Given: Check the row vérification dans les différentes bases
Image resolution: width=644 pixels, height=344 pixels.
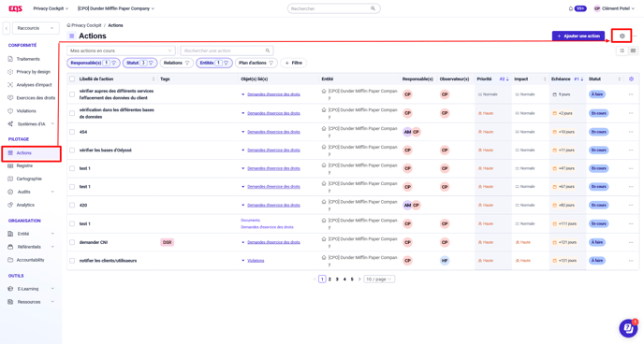Looking at the screenshot, I should pos(72,113).
